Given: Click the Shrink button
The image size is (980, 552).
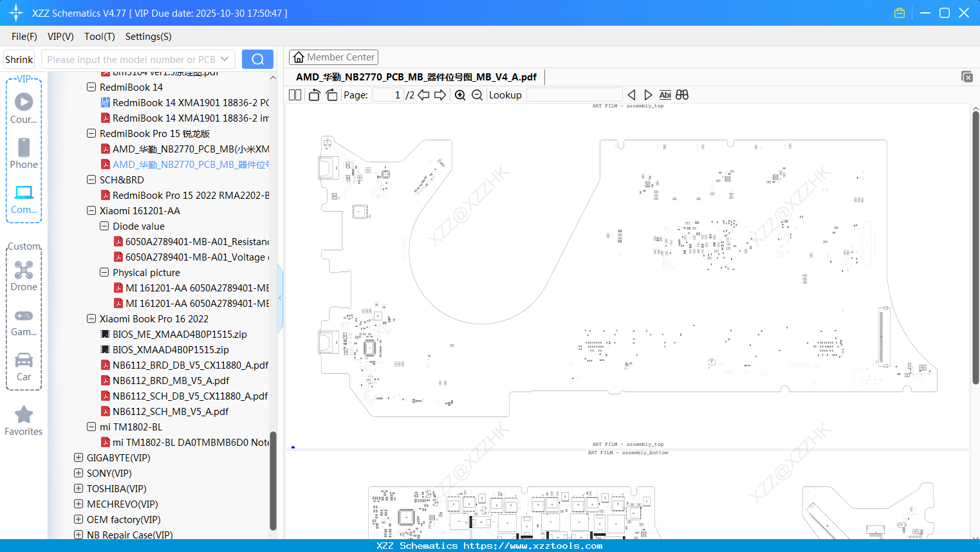Looking at the screenshot, I should [x=19, y=59].
